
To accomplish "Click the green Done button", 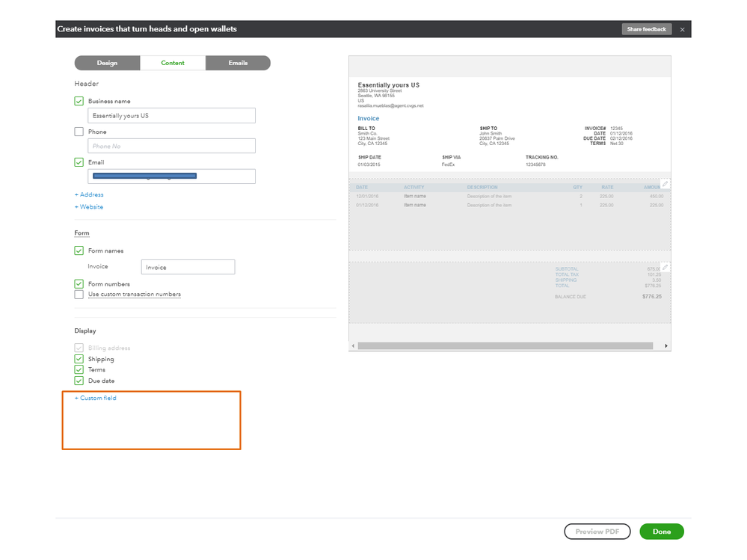I will coord(661,532).
